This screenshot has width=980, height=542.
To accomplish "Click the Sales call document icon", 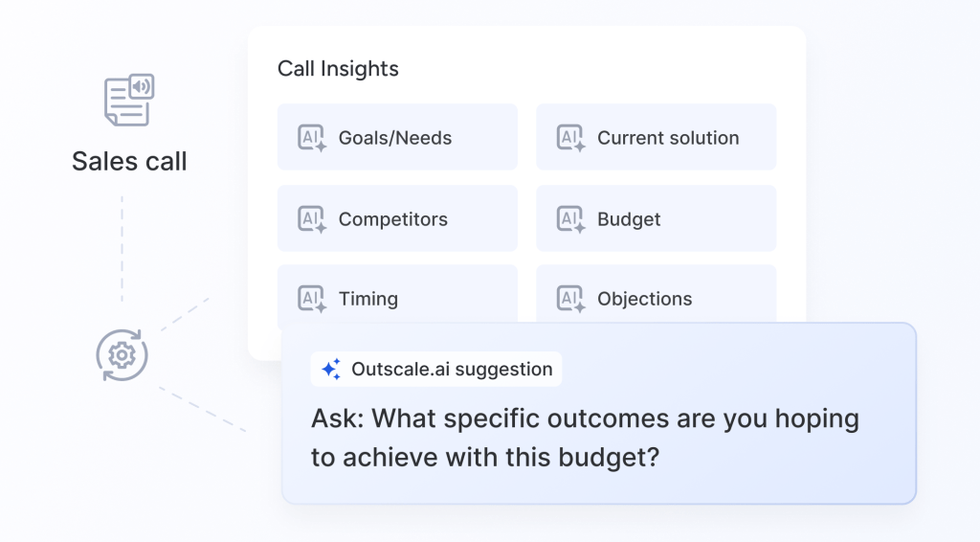I will (129, 100).
